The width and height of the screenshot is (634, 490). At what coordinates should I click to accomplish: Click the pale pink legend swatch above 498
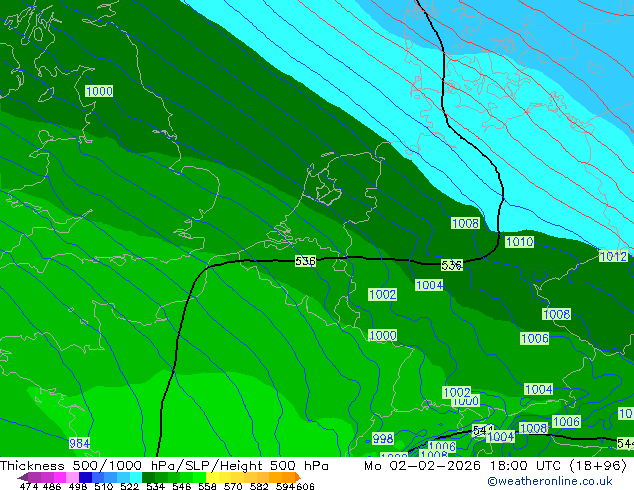pos(72,477)
